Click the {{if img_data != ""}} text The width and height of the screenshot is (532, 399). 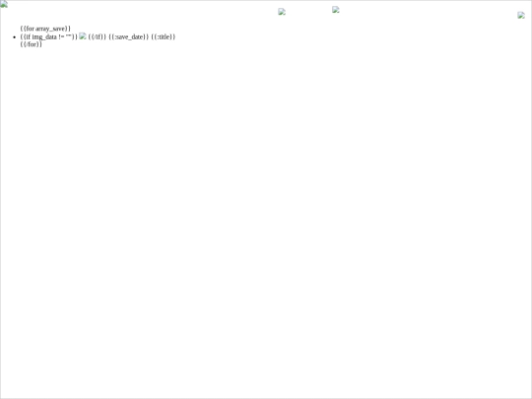49,36
